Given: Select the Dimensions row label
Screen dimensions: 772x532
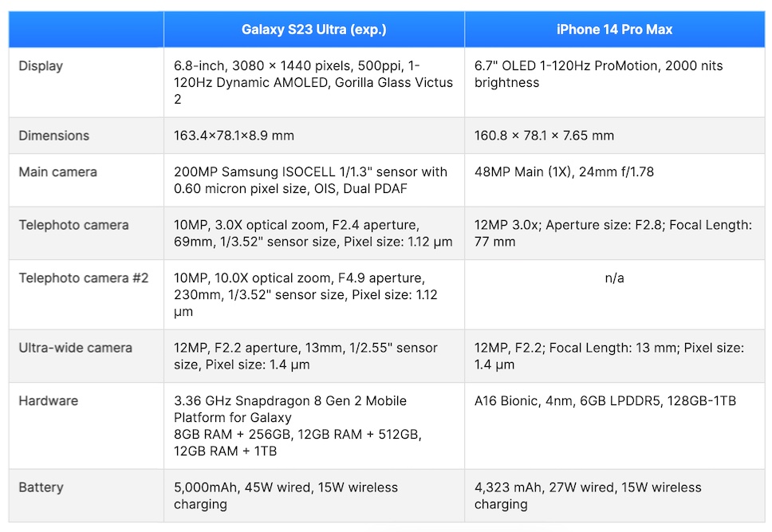Looking at the screenshot, I should 54,136.
